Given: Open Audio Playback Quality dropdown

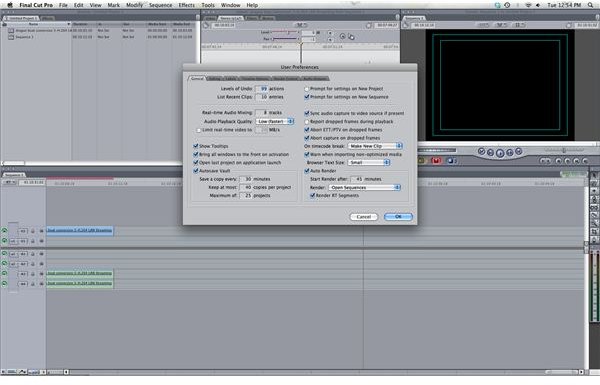Looking at the screenshot, I should [x=274, y=121].
